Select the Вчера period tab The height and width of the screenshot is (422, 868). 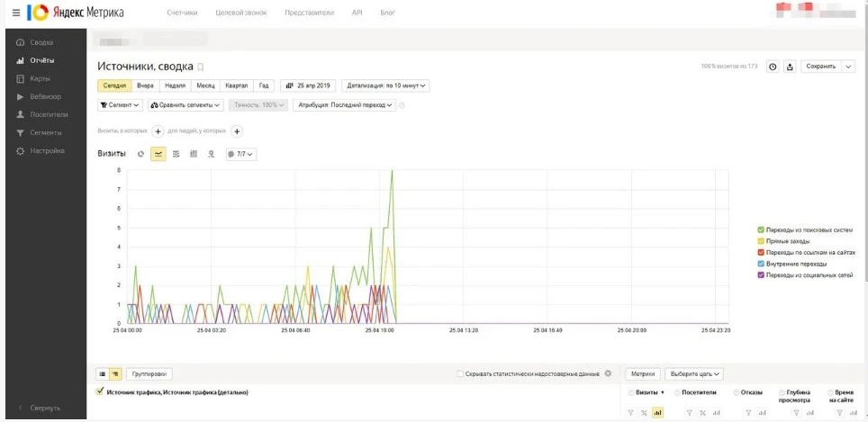point(146,85)
